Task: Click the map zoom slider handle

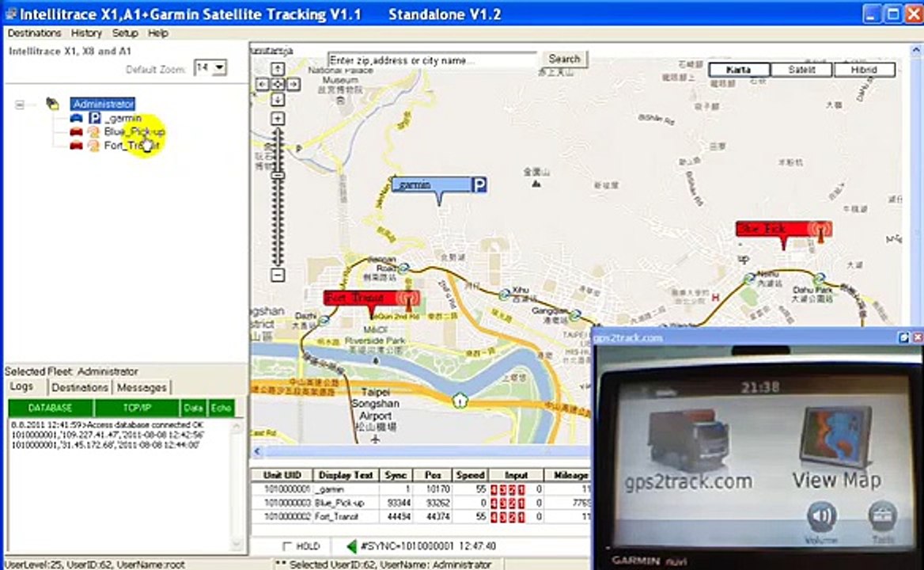Action: point(278,175)
